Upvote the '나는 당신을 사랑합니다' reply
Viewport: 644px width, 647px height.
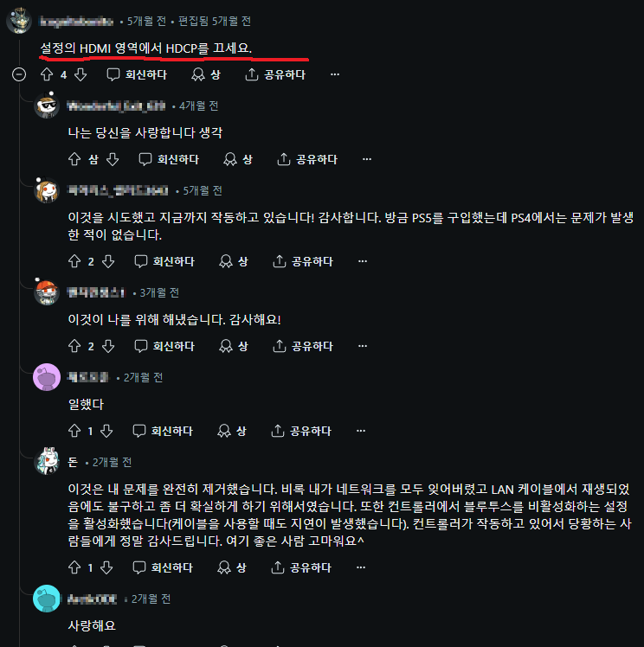coord(74,159)
